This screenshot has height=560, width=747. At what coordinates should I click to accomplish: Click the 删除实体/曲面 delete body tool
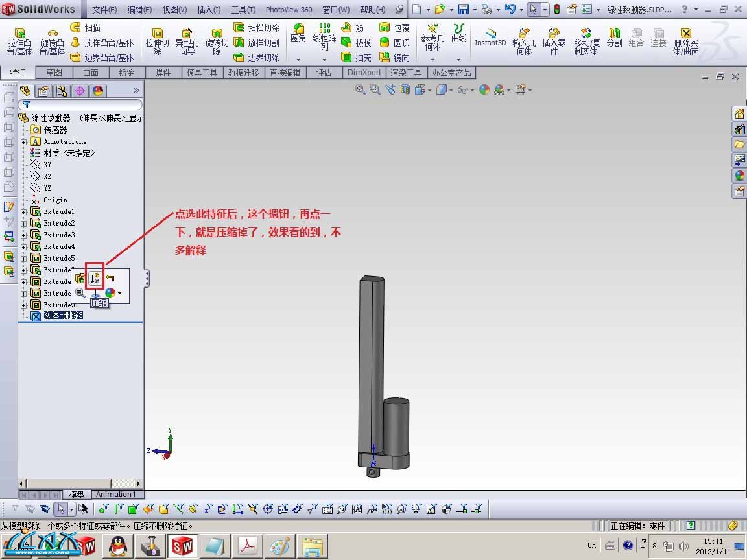(685, 41)
